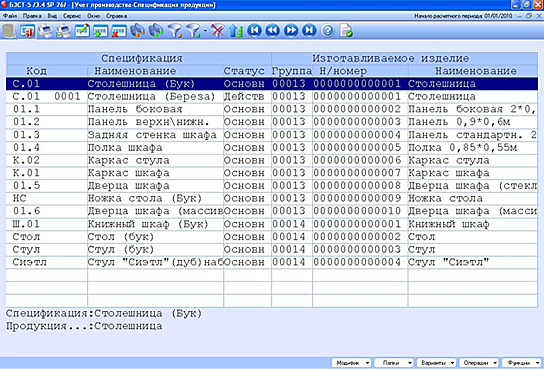Click the search binoculars orange-dot icon
Screen dimensions: 544x369
point(137,31)
